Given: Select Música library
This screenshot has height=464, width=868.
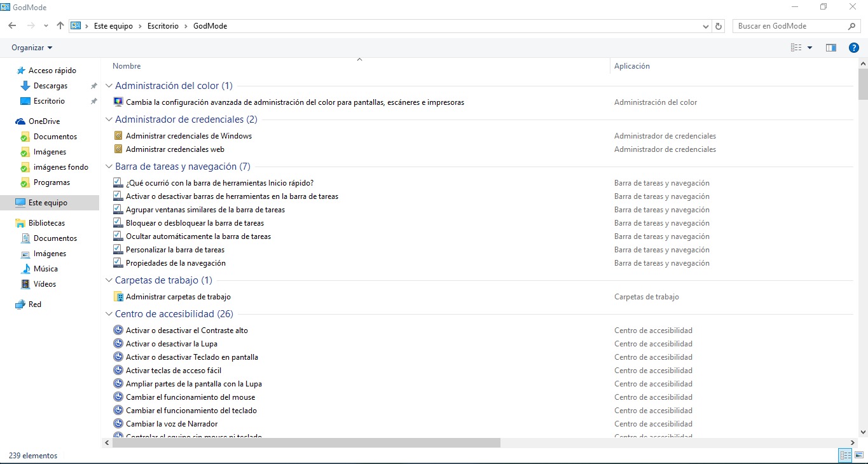Looking at the screenshot, I should coord(46,269).
